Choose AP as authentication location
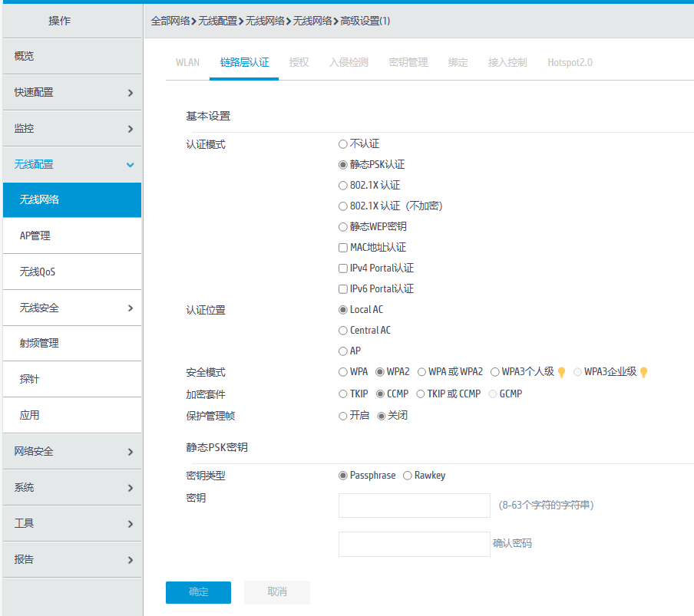Screen dimensions: 694x616 (x=343, y=351)
